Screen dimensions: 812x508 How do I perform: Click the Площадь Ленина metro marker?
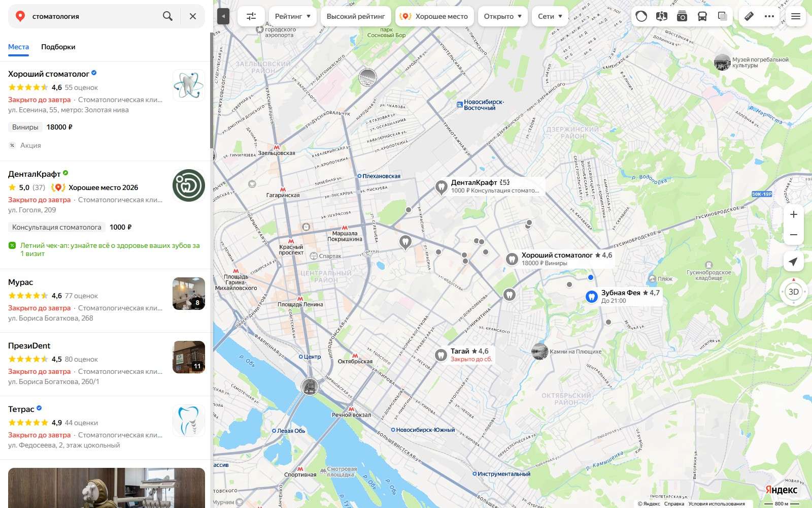point(300,299)
